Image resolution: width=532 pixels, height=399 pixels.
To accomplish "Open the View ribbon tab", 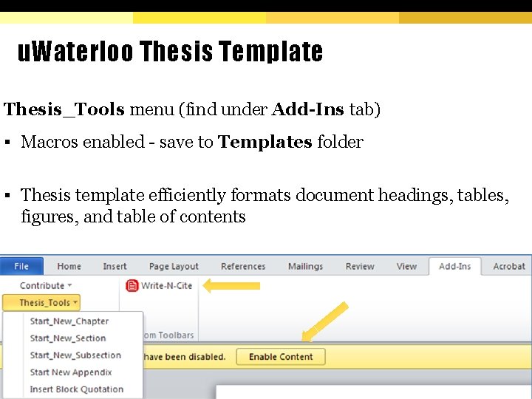I will click(406, 266).
